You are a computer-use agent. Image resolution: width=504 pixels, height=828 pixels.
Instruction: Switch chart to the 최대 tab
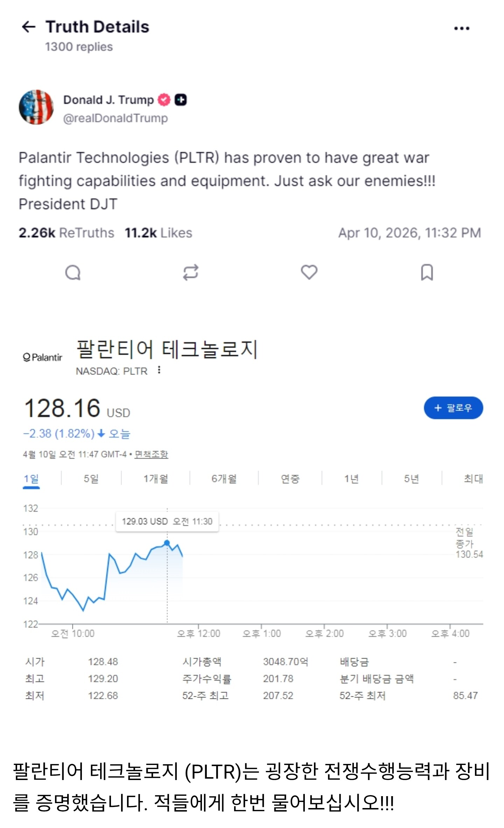point(473,479)
